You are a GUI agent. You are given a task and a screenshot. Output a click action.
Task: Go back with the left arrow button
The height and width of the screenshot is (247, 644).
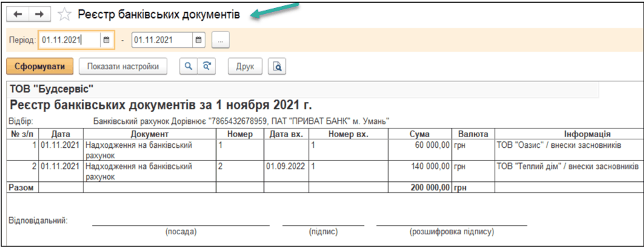coord(18,15)
